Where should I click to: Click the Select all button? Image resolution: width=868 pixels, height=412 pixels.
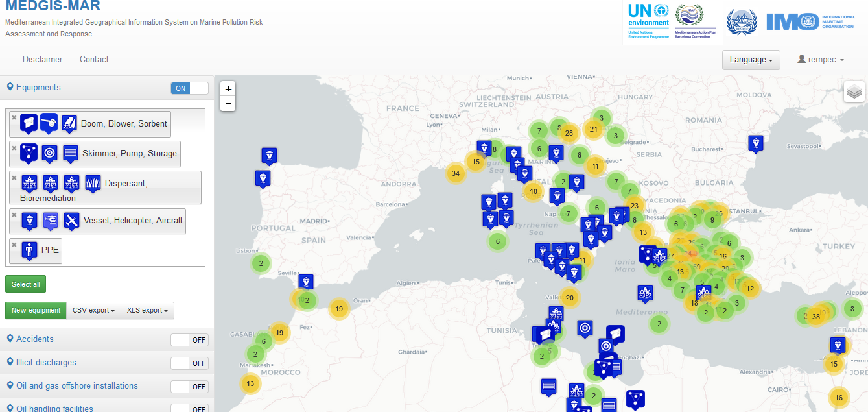click(x=26, y=284)
